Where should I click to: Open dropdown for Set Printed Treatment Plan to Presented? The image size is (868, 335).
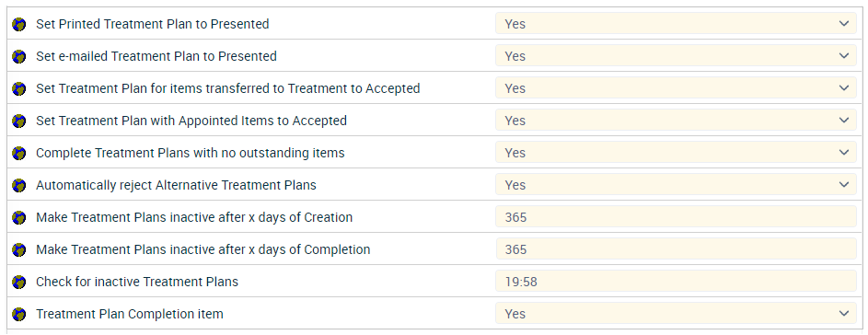tap(676, 24)
